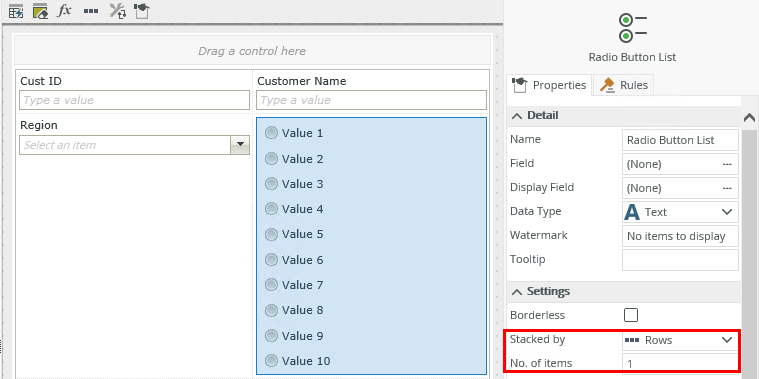
Task: Select the Value 3 radio button
Action: pyautogui.click(x=272, y=184)
